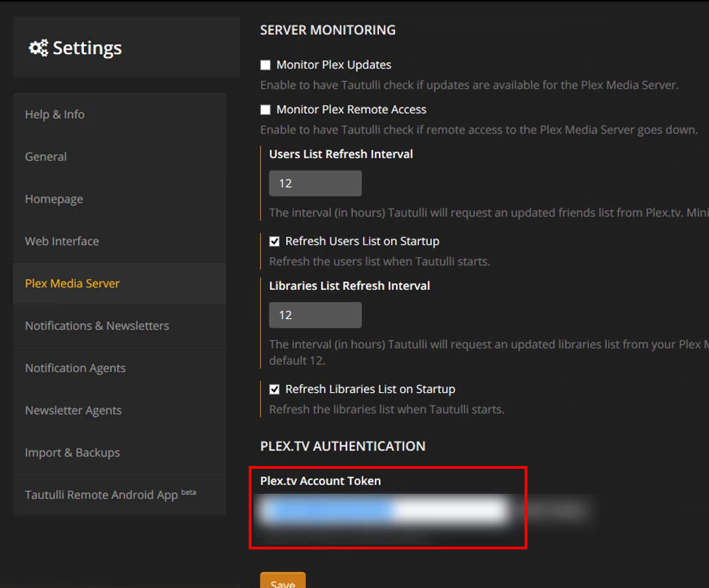The image size is (709, 588).
Task: Open the Newsletter Agents section
Action: tap(73, 411)
